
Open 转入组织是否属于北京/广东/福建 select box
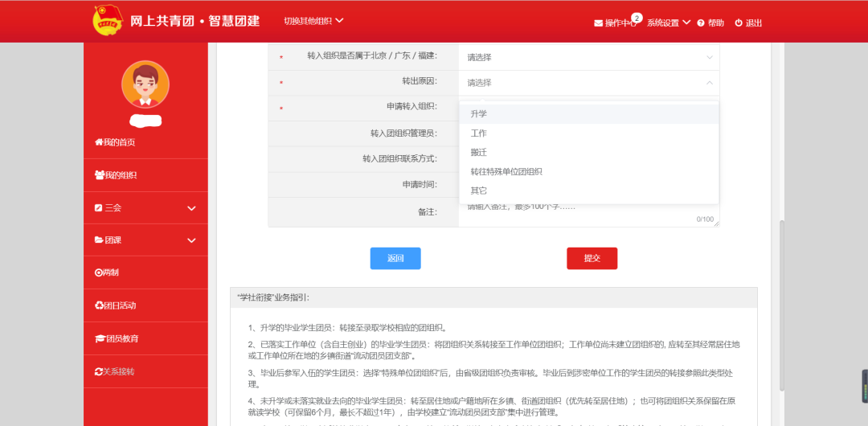click(x=589, y=57)
